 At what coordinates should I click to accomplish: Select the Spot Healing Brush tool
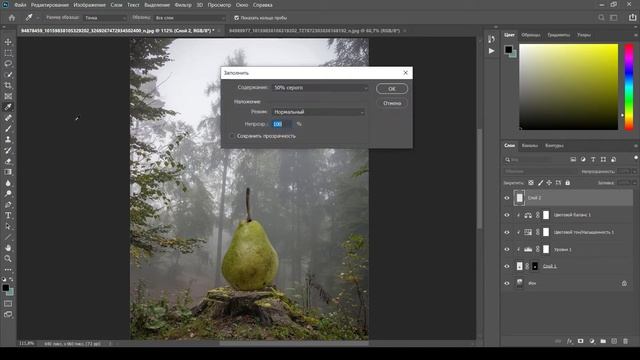coord(8,118)
